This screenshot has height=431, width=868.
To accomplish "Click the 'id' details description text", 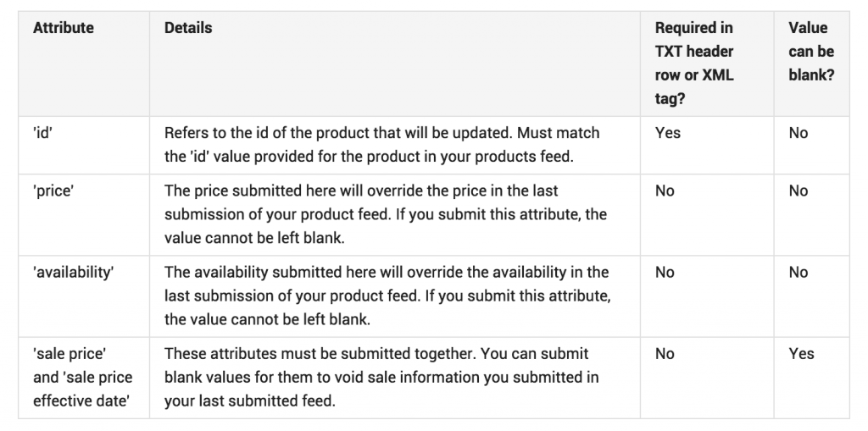I will click(x=382, y=145).
